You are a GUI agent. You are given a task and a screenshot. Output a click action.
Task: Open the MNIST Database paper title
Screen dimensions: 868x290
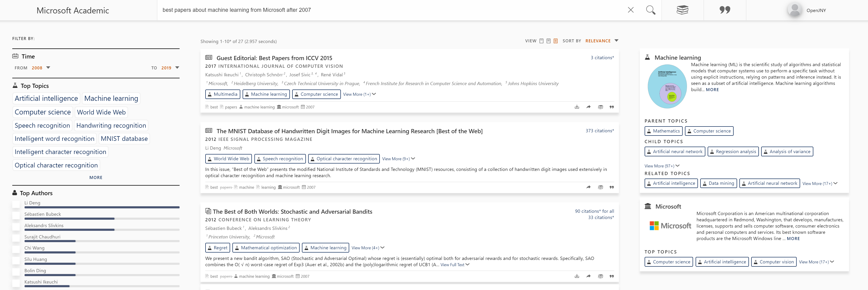[x=349, y=131]
